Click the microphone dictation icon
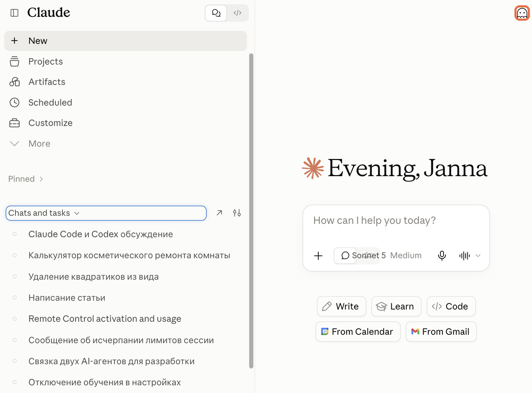The width and height of the screenshot is (532, 393). pyautogui.click(x=442, y=256)
